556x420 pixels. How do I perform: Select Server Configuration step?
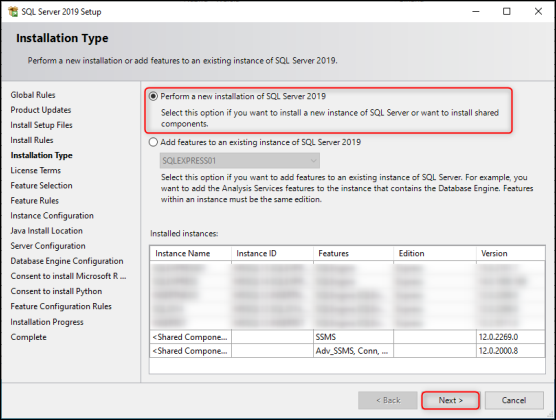(x=48, y=246)
